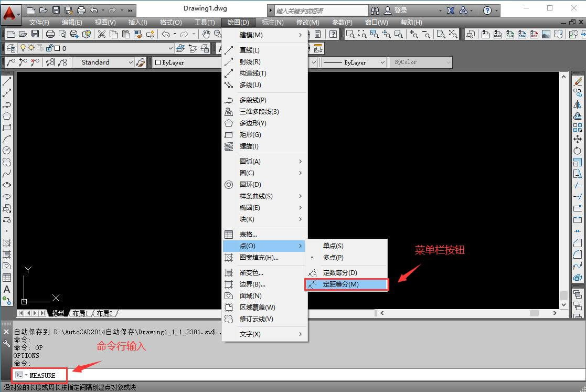Switch to the 布局2 tab

tap(104, 313)
